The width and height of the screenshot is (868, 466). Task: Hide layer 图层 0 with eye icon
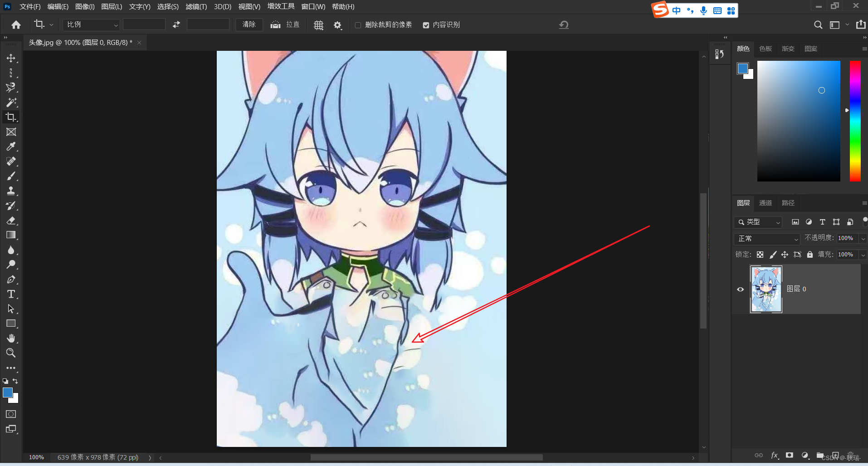point(741,289)
